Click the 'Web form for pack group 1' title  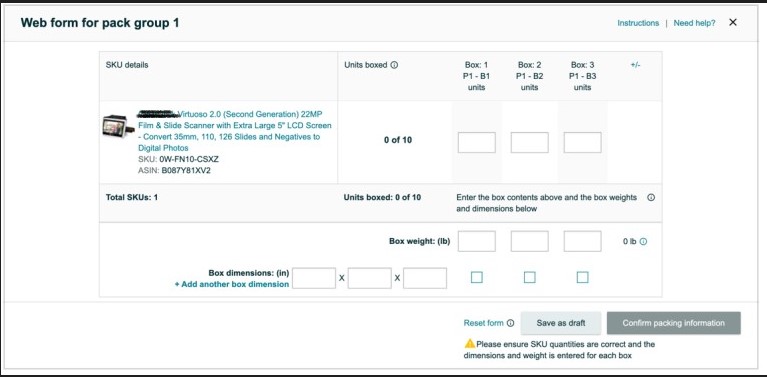click(100, 23)
